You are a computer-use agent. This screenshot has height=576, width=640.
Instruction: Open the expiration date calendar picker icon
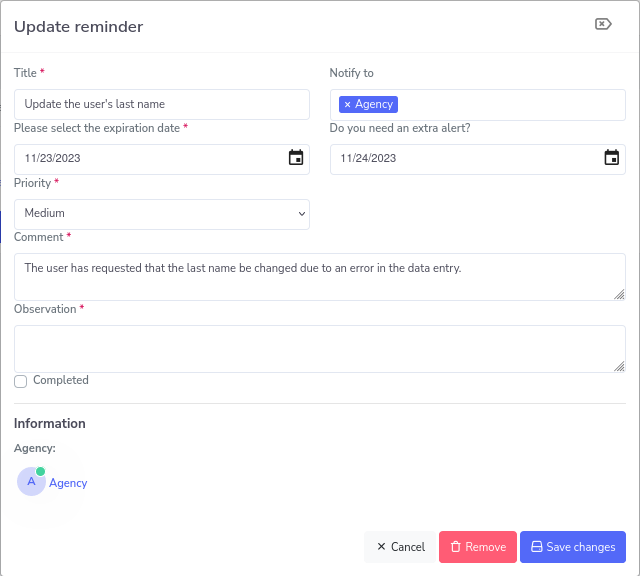pyautogui.click(x=296, y=158)
